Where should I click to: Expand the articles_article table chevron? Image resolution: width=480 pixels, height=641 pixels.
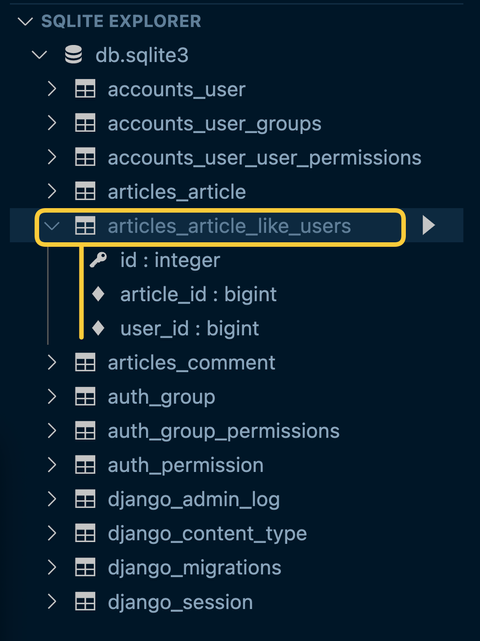tap(52, 191)
